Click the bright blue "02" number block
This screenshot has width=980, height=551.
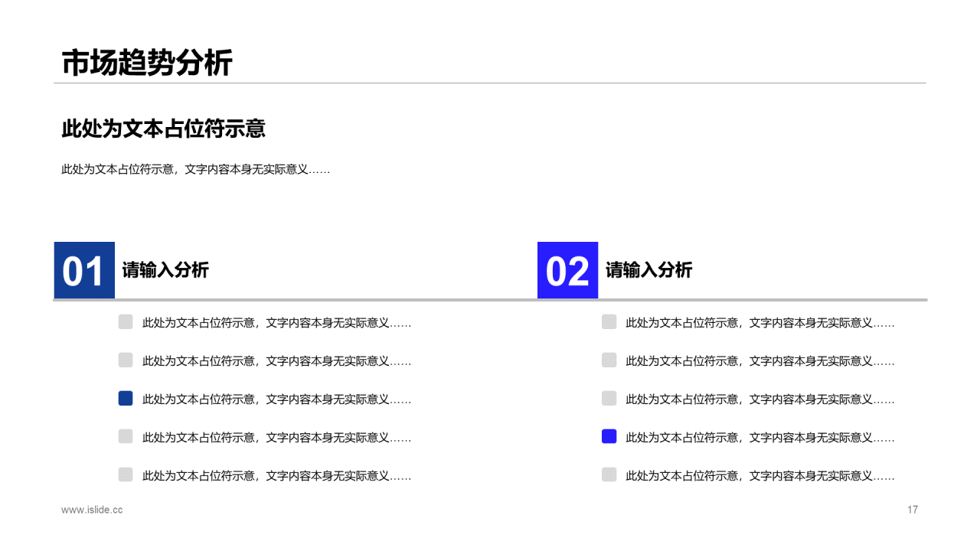(567, 270)
